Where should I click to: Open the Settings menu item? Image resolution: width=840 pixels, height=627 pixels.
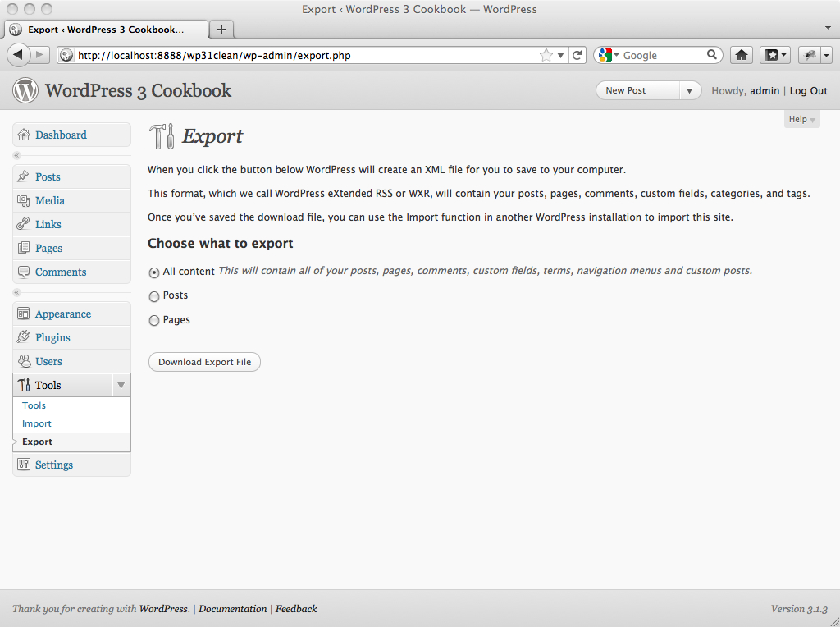[71, 464]
